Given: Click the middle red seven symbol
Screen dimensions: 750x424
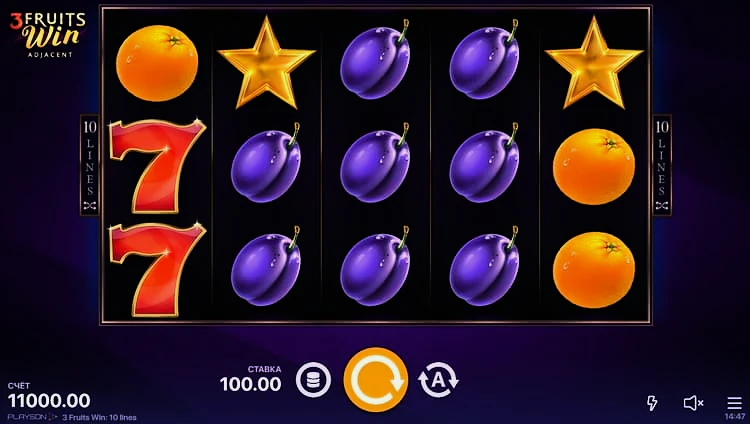Looking at the screenshot, I should tap(157, 166).
